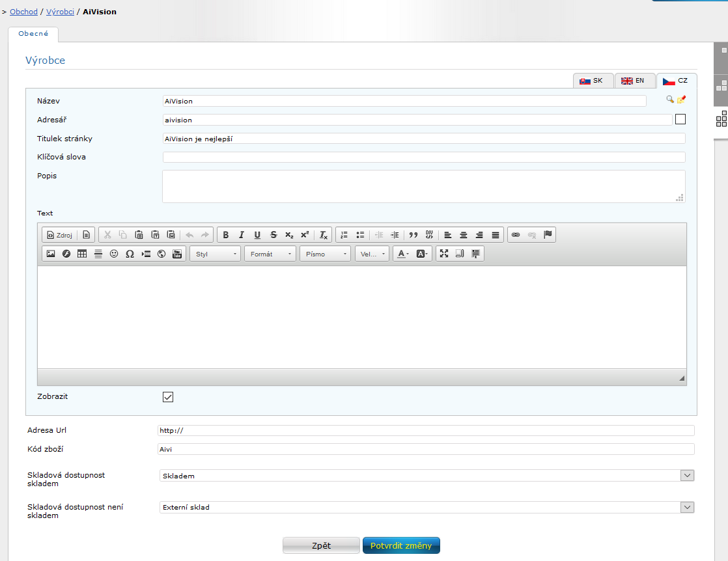Click the Anchor flag icon

[x=548, y=235]
